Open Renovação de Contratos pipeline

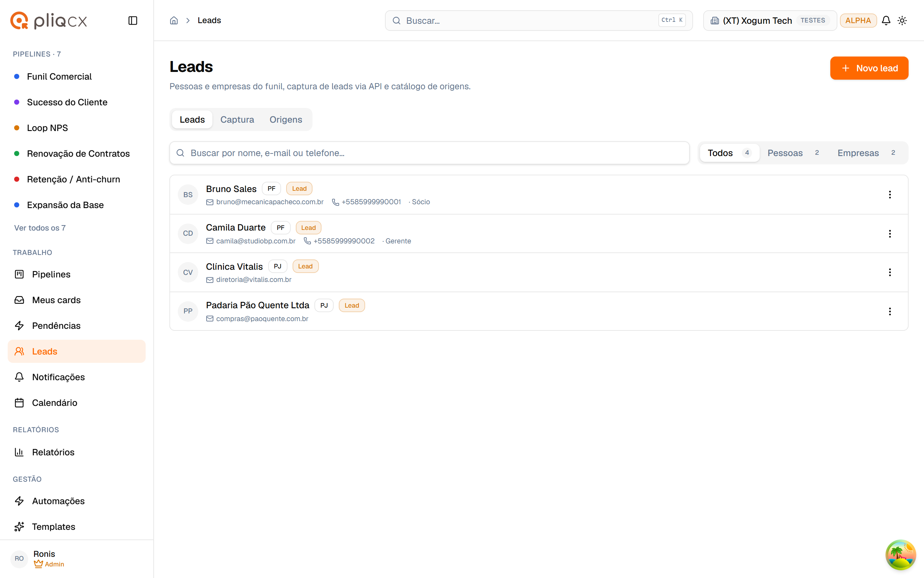[76, 154]
